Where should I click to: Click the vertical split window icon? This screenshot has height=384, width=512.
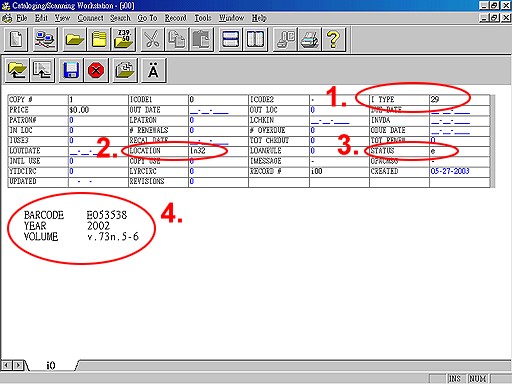pyautogui.click(x=255, y=39)
